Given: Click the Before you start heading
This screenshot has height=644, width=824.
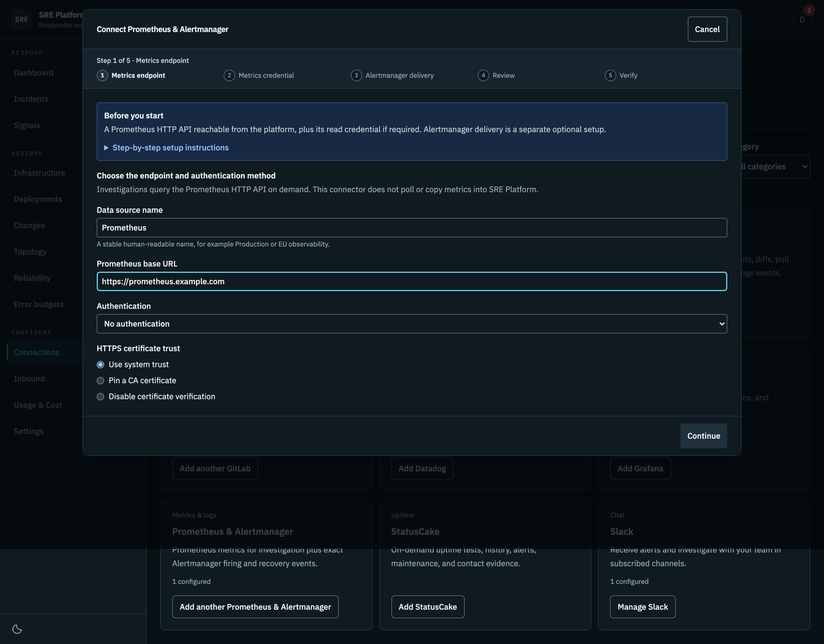Looking at the screenshot, I should (x=134, y=116).
